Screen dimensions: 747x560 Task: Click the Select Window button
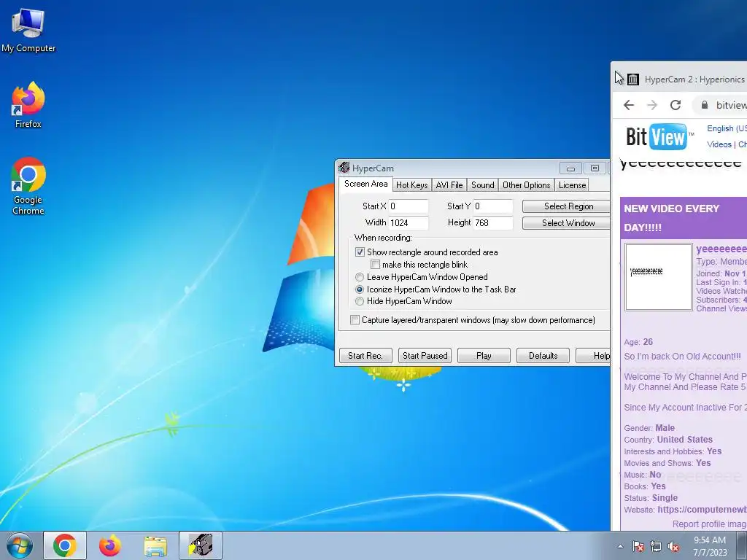[566, 223]
